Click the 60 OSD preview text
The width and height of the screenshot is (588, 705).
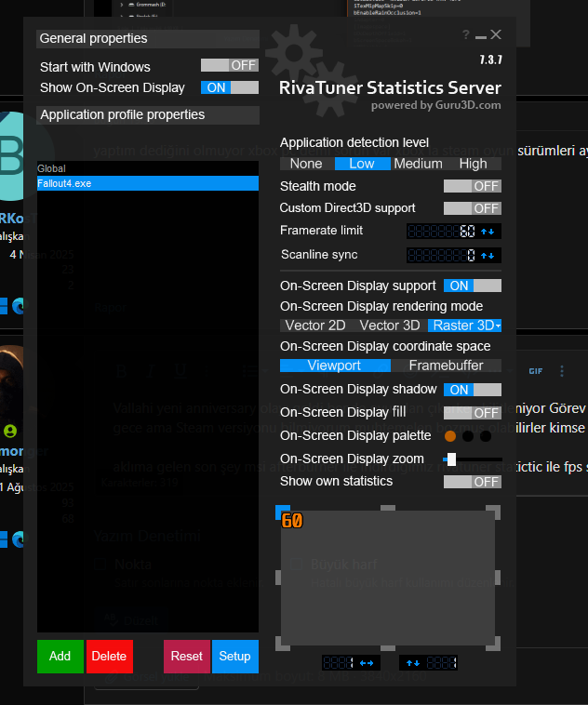coord(292,521)
